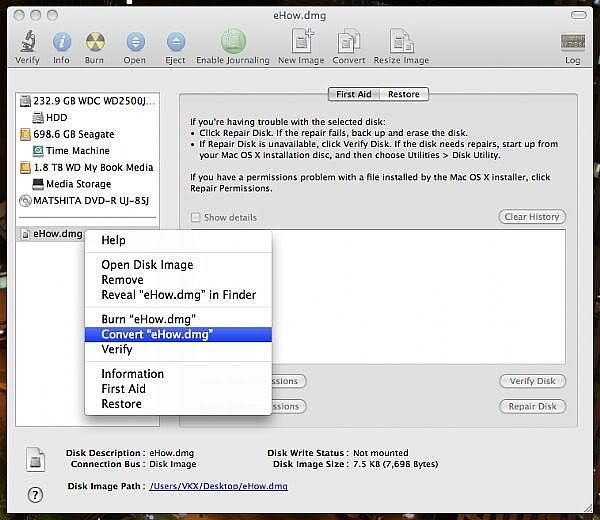Click the Eject toolbar icon
The image size is (600, 520).
point(176,41)
